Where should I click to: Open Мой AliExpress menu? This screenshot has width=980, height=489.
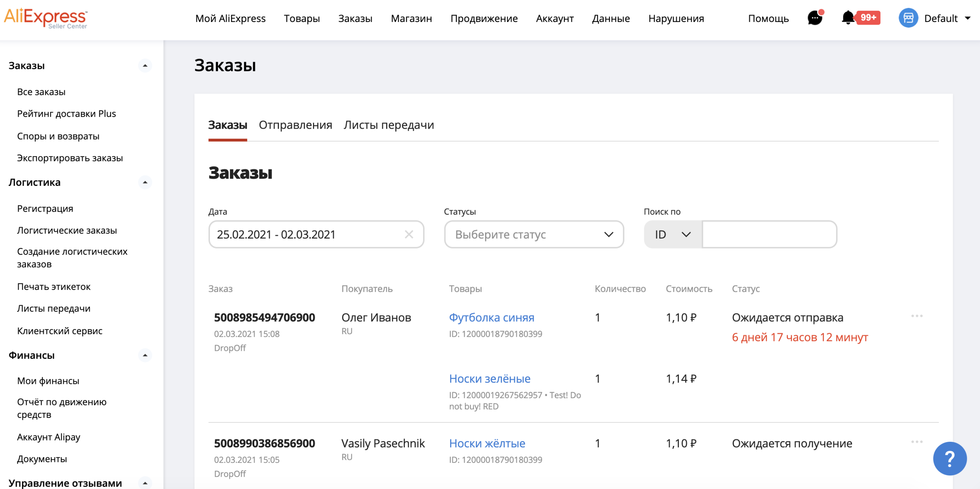tap(230, 18)
